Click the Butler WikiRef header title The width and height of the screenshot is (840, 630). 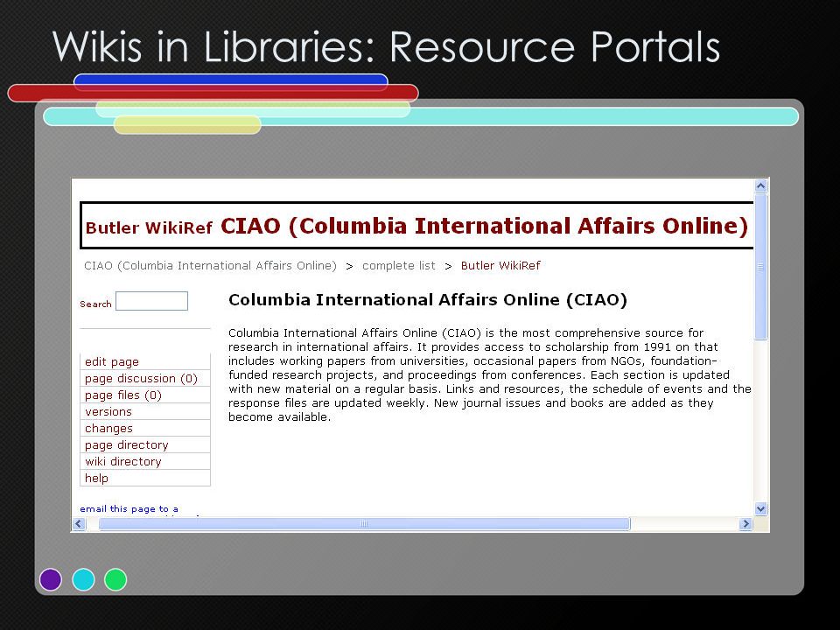[x=149, y=228]
